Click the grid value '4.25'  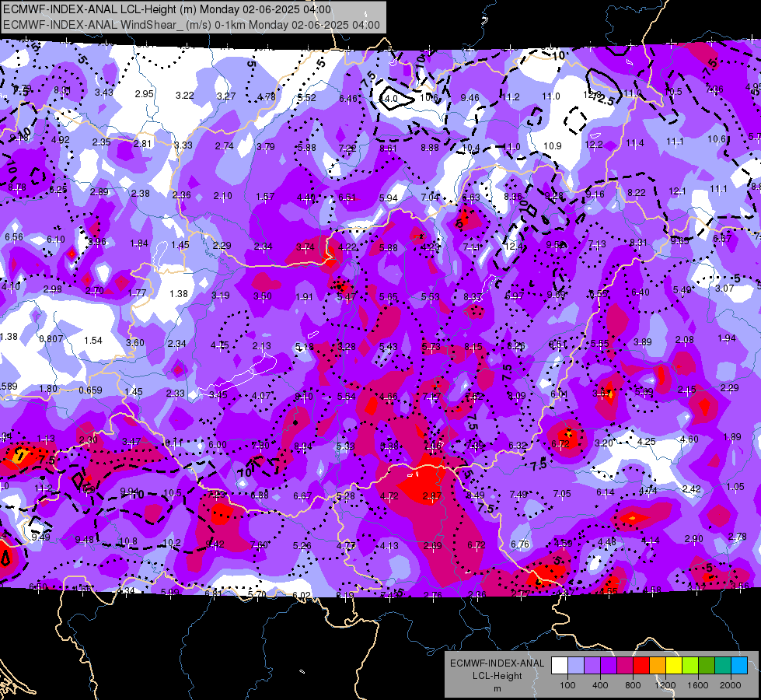(647, 442)
